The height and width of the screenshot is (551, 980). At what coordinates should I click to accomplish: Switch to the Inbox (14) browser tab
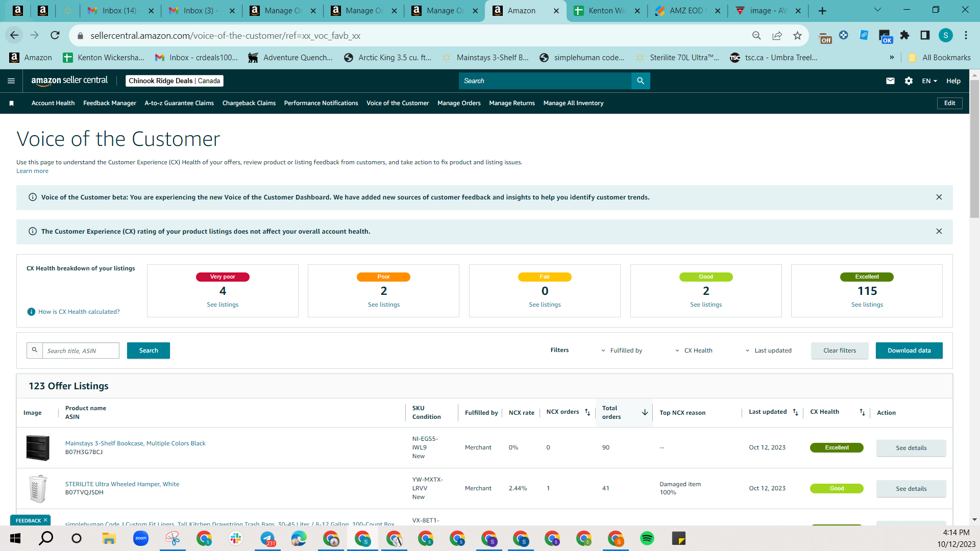(x=120, y=11)
